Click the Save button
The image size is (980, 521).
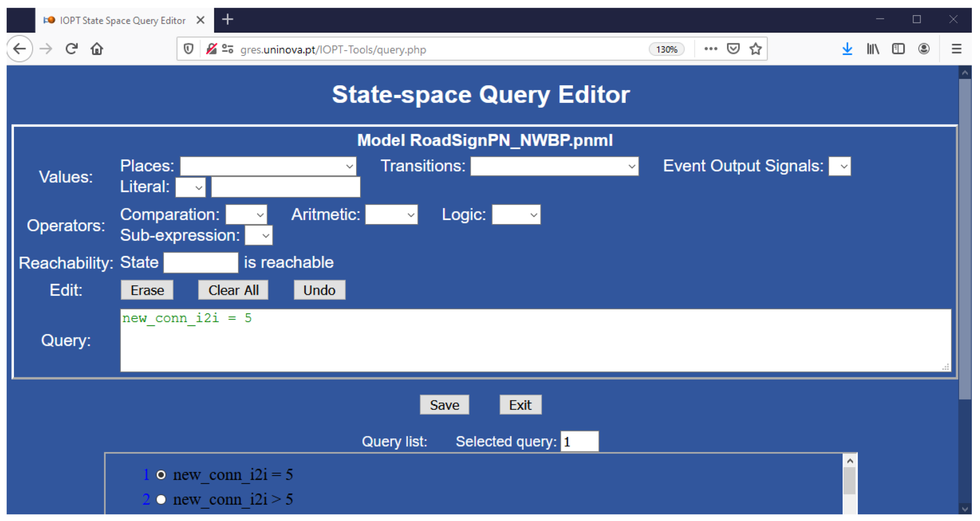(x=444, y=405)
